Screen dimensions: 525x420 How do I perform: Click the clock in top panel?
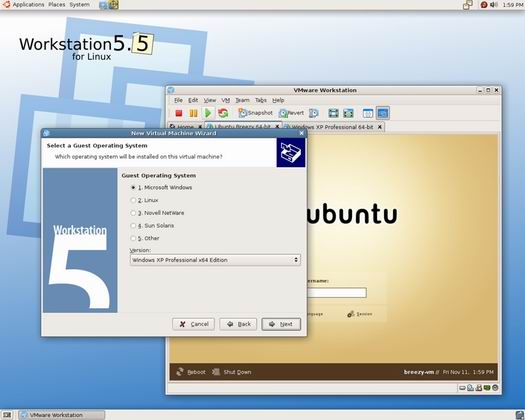tap(512, 5)
